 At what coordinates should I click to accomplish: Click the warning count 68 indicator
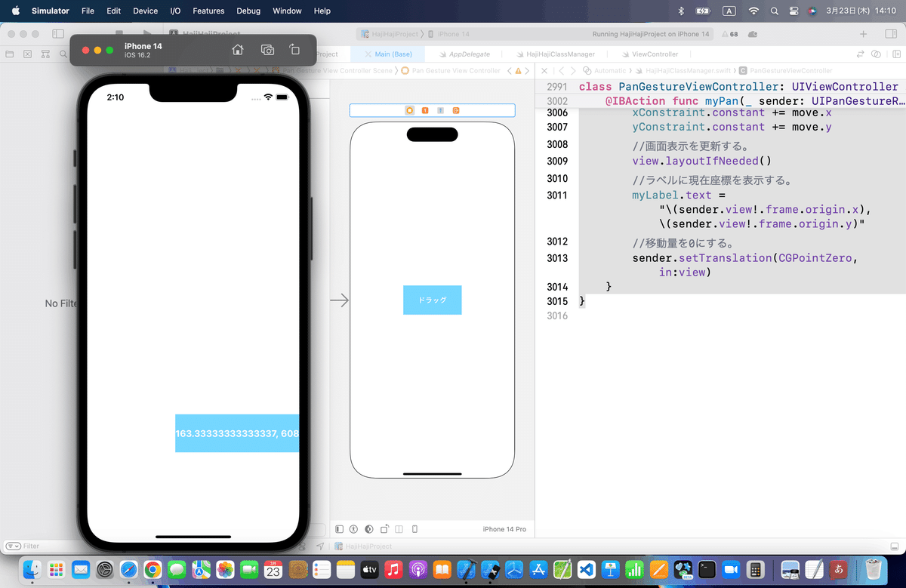729,34
